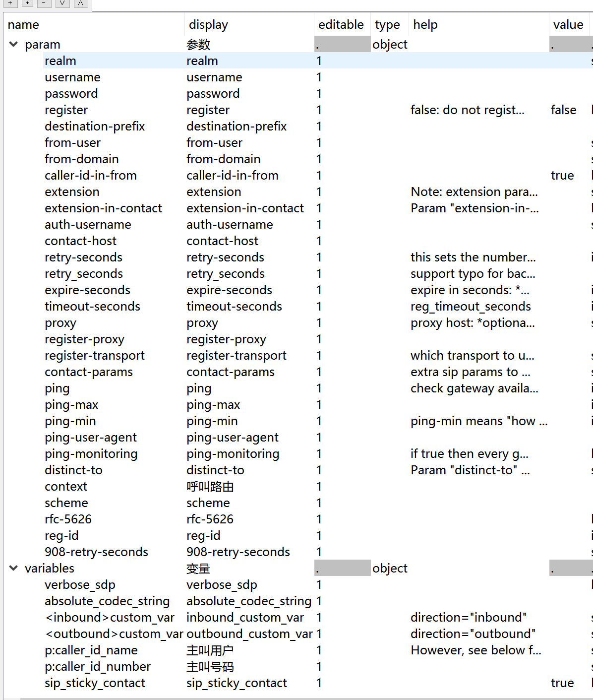Select register-proxy in the name column
The height and width of the screenshot is (700, 593).
click(84, 339)
